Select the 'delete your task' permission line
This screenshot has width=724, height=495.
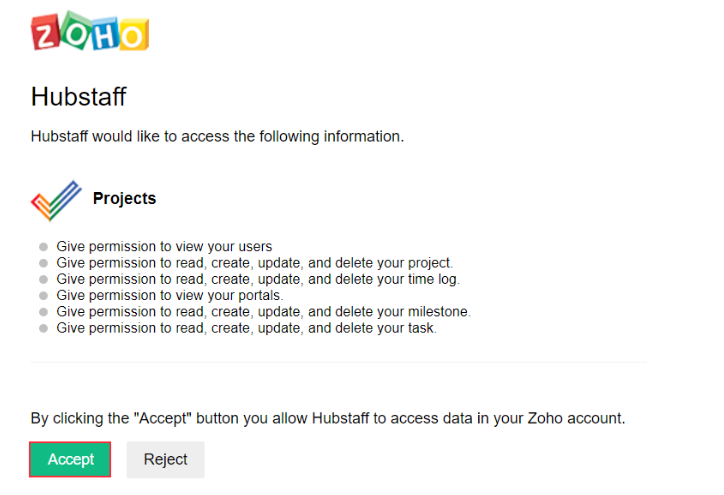(x=246, y=328)
